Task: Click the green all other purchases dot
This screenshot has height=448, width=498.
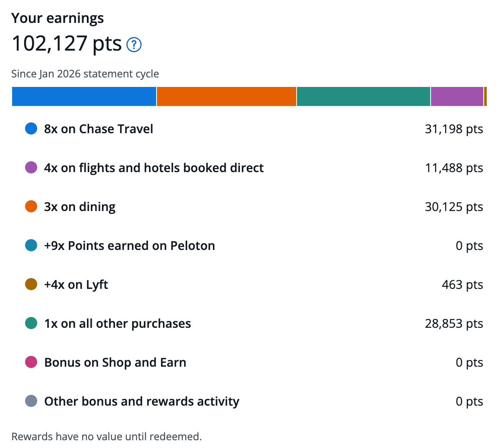Action: 31,323
